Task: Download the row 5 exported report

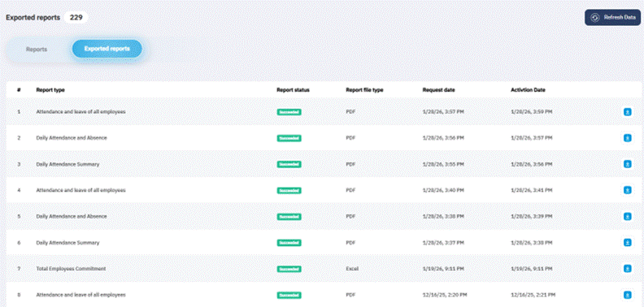Action: (627, 216)
